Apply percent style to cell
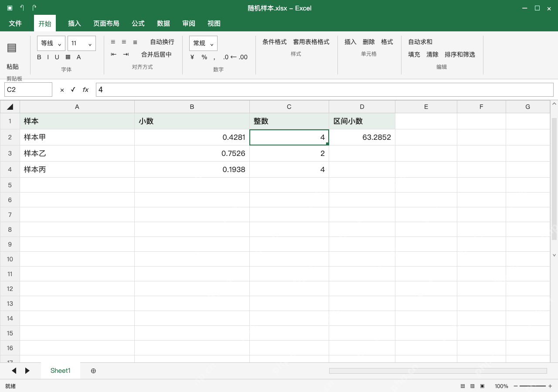558x392 pixels. (204, 57)
